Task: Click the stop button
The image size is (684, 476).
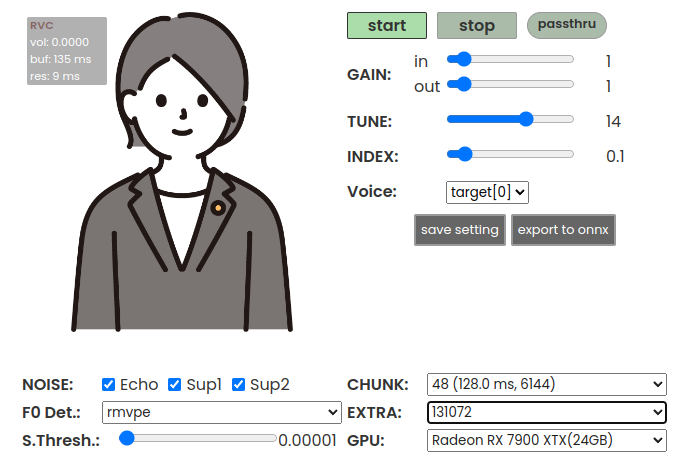Action: (477, 26)
